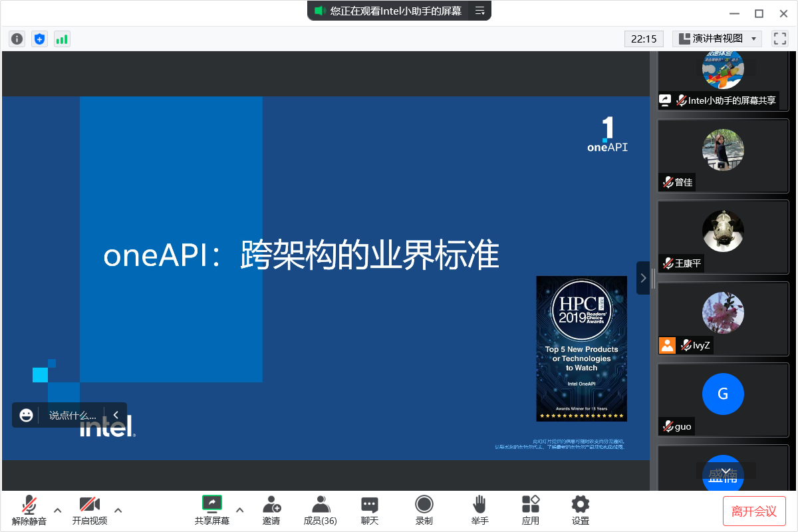Open the 应用 apps icon
The width and height of the screenshot is (798, 532).
530,509
